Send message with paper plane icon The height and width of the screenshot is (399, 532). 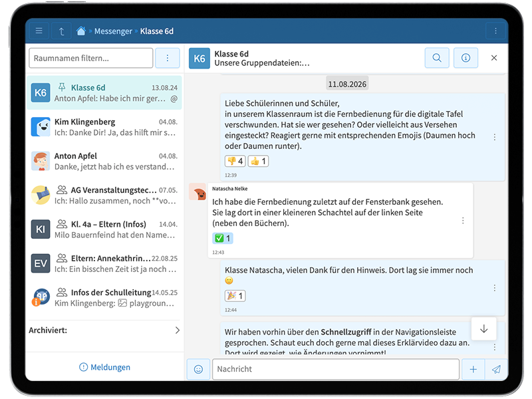tap(496, 369)
